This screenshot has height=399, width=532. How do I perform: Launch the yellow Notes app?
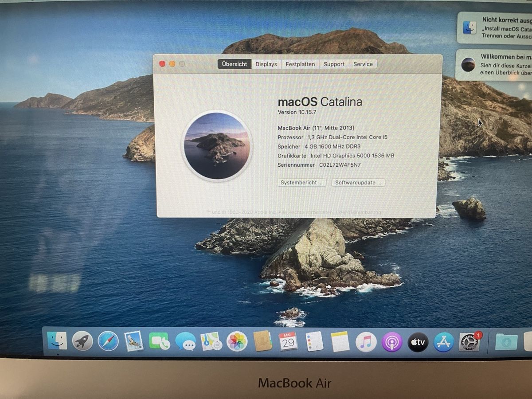340,341
